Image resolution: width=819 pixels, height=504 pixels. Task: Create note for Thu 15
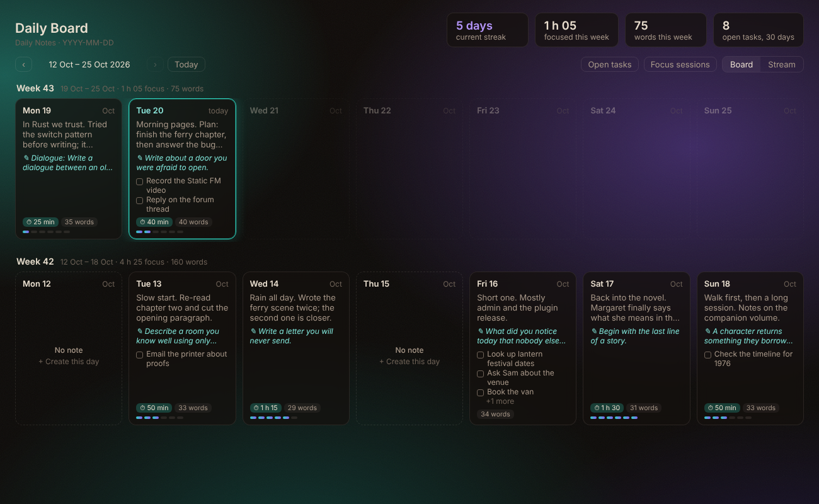tap(409, 362)
